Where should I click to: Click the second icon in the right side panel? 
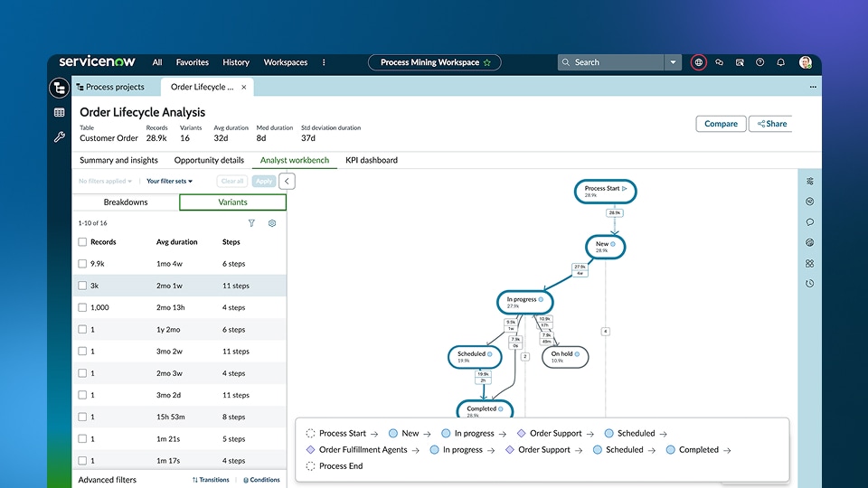click(x=810, y=202)
